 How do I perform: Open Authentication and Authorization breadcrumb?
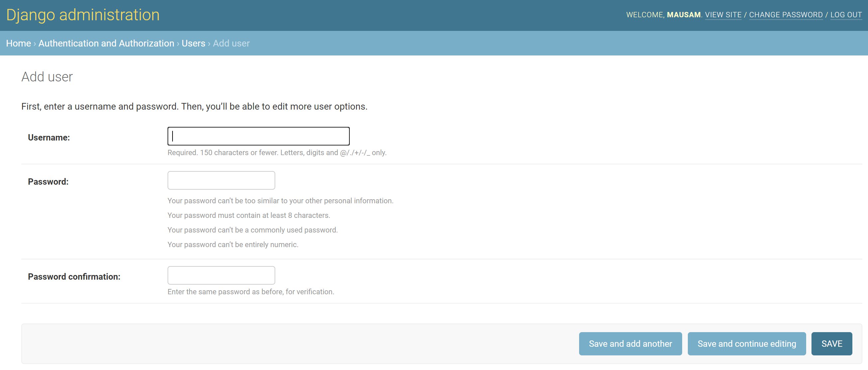(x=106, y=44)
